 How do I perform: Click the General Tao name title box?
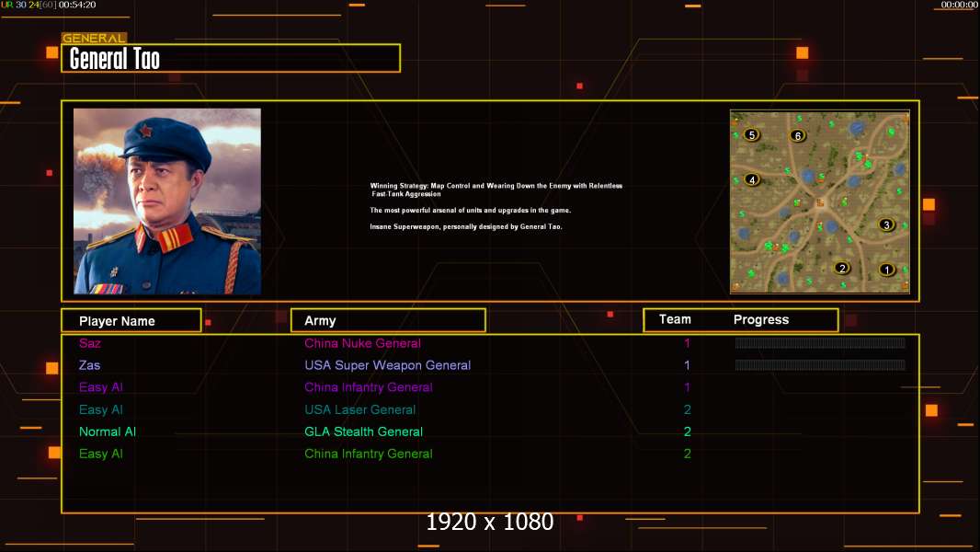click(x=231, y=58)
